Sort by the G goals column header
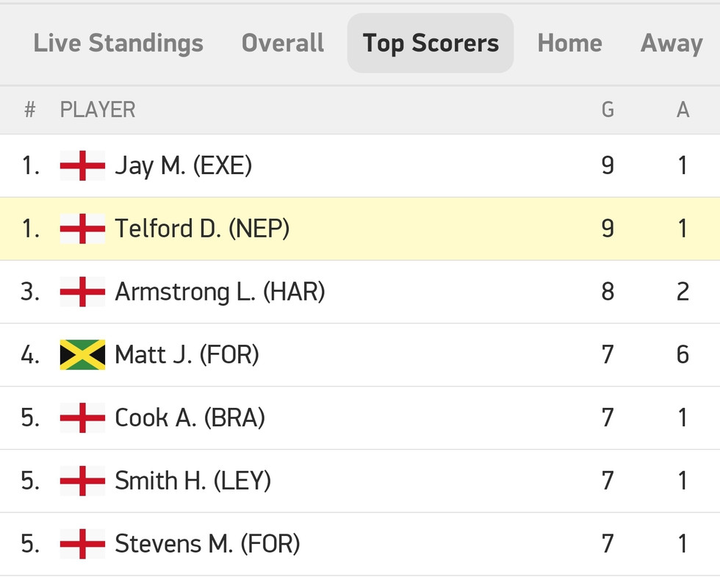This screenshot has width=720, height=588. (608, 110)
